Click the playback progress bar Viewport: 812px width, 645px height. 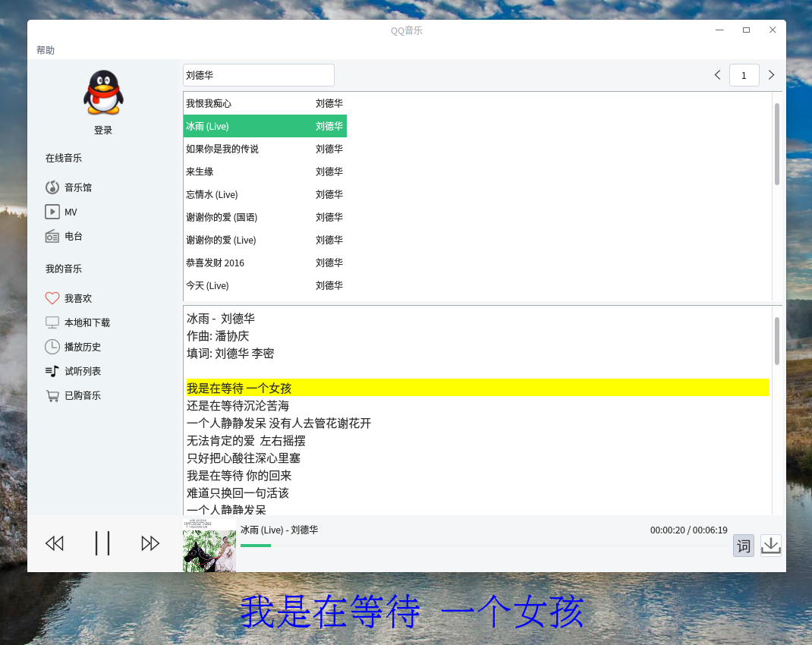click(483, 546)
